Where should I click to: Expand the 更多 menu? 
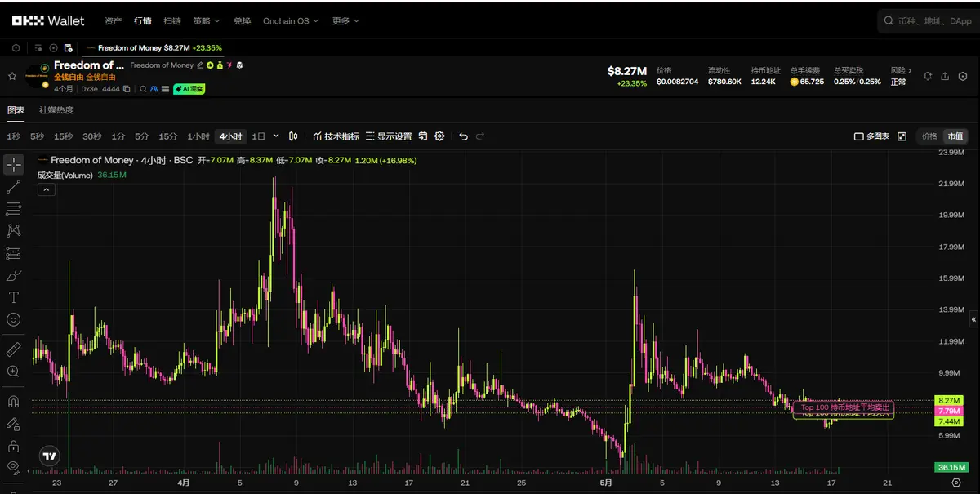tap(345, 20)
